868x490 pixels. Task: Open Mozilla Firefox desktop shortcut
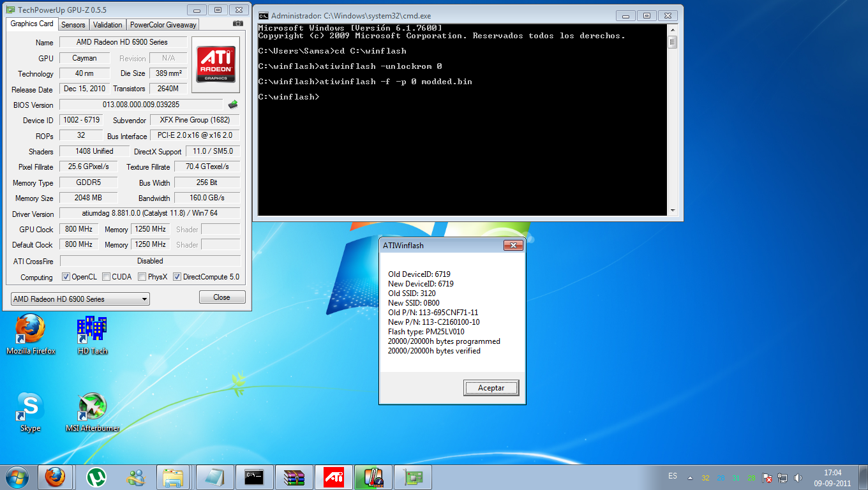tap(31, 335)
